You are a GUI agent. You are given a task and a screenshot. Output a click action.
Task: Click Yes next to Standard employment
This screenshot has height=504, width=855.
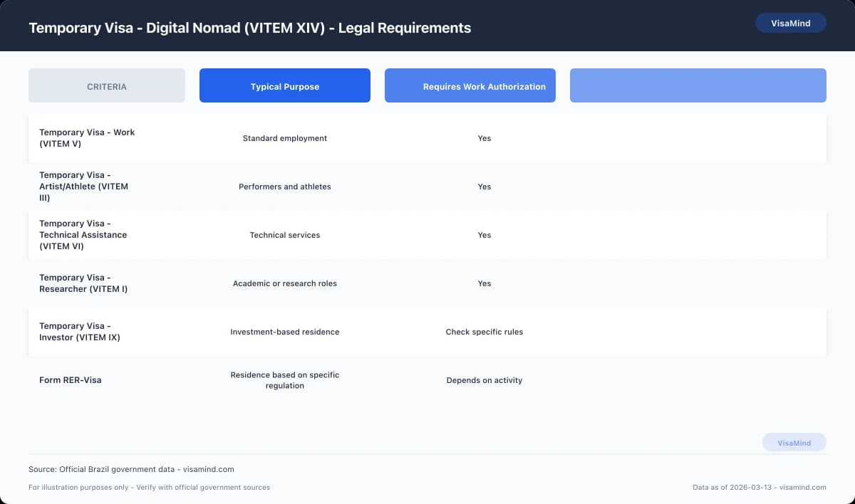(x=484, y=138)
